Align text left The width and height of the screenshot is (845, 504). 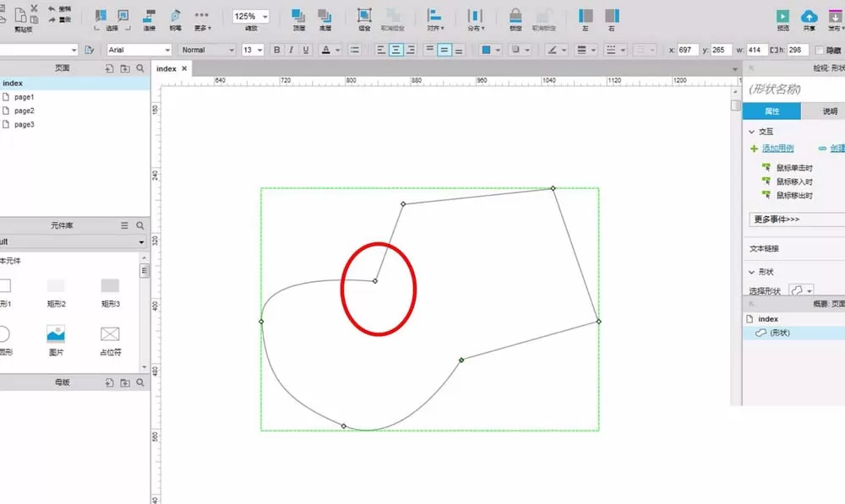381,50
